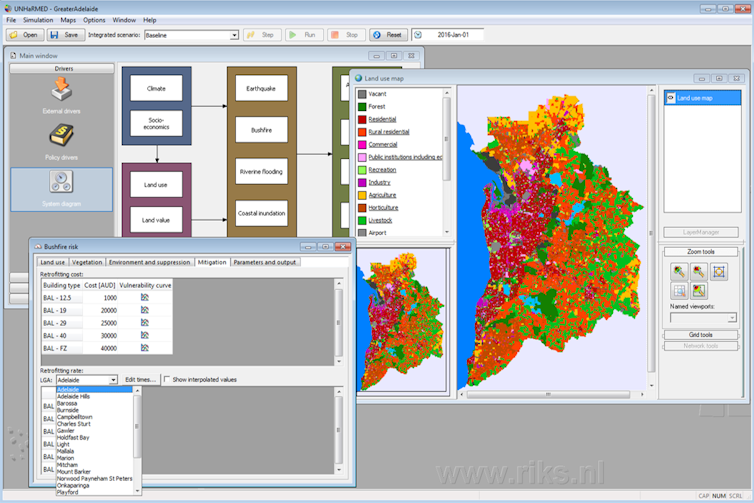
Task: Click the Edit times... button
Action: pyautogui.click(x=140, y=379)
